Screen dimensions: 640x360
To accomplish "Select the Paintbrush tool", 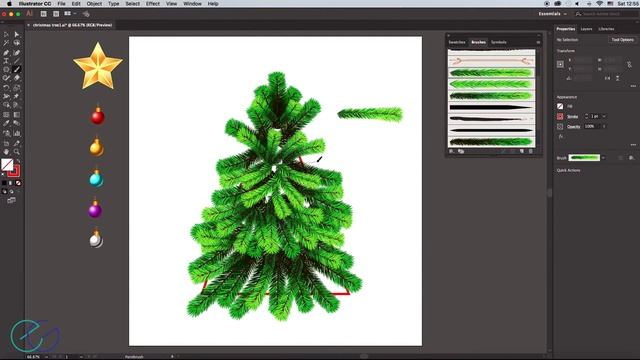I will click(16, 69).
